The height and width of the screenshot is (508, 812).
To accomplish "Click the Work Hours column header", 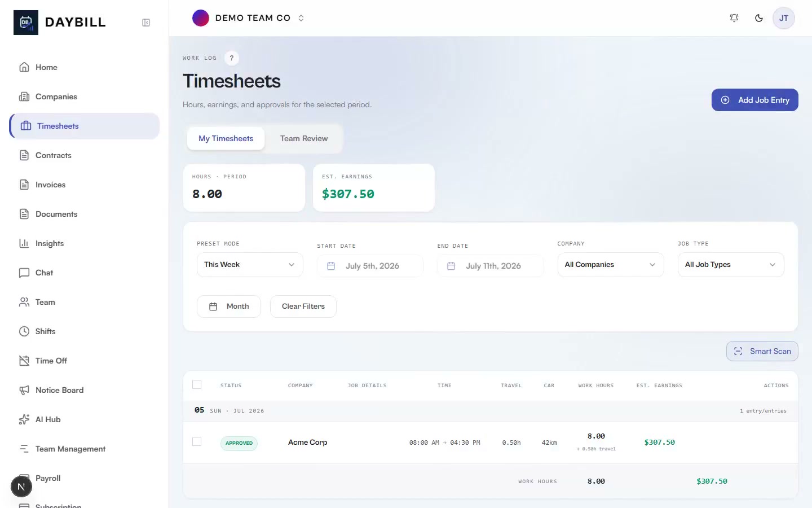I will click(x=596, y=386).
